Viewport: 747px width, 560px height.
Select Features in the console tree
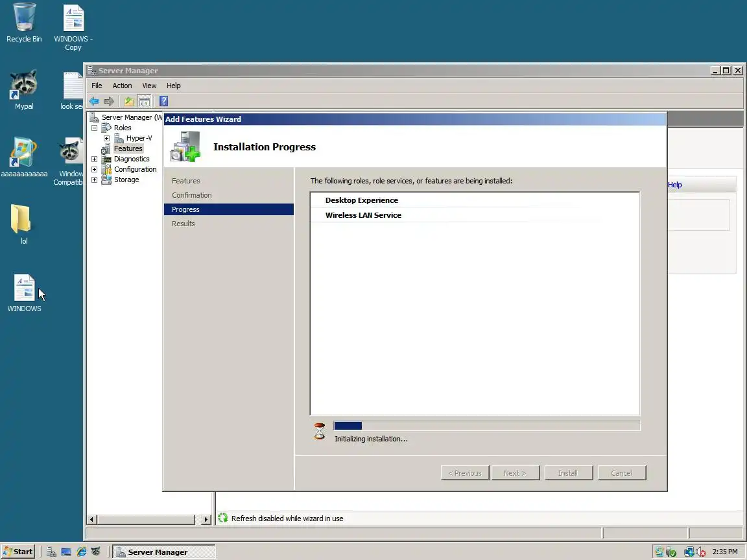(128, 148)
